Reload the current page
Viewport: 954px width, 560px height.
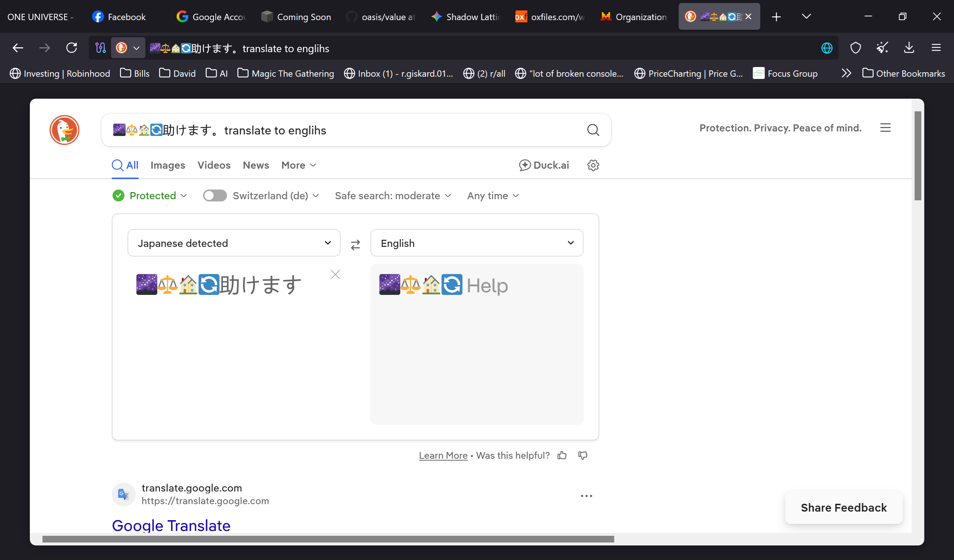tap(72, 48)
